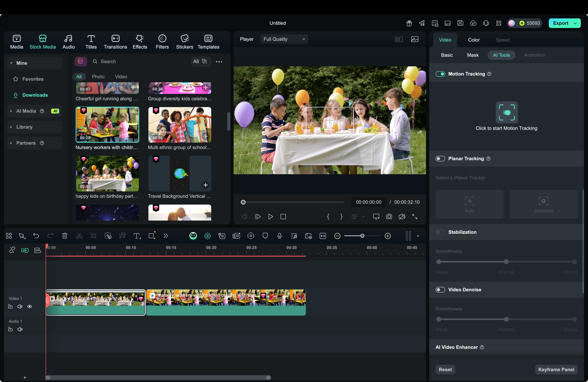Take a snapshot with the camera icon
This screenshot has height=382, width=588.
389,217
